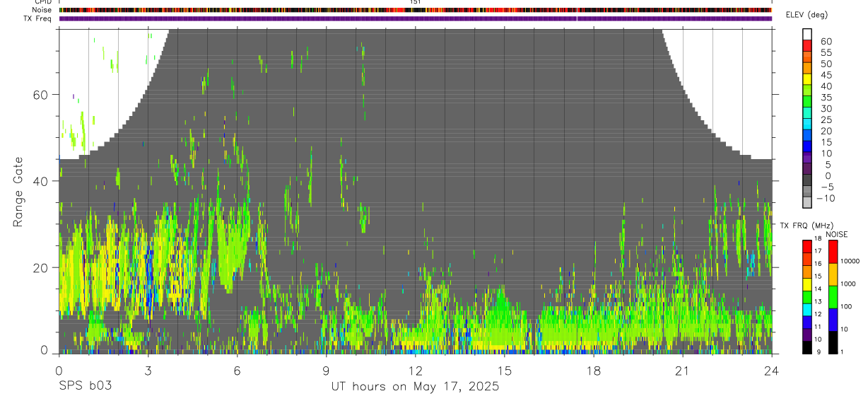
Task: Click the ELEV color bar tick label '30'
Action: (826, 109)
